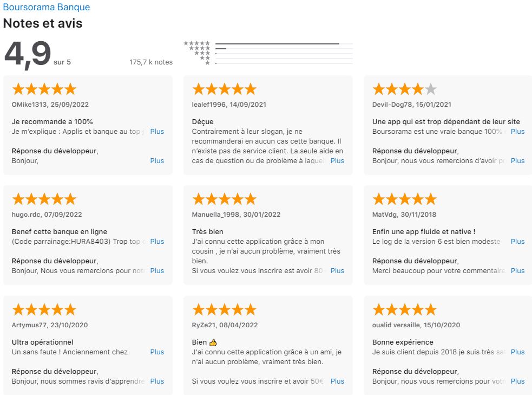Image resolution: width=532 pixels, height=395 pixels.
Task: Expand Devil-Dog78's review text
Action: 517,132
